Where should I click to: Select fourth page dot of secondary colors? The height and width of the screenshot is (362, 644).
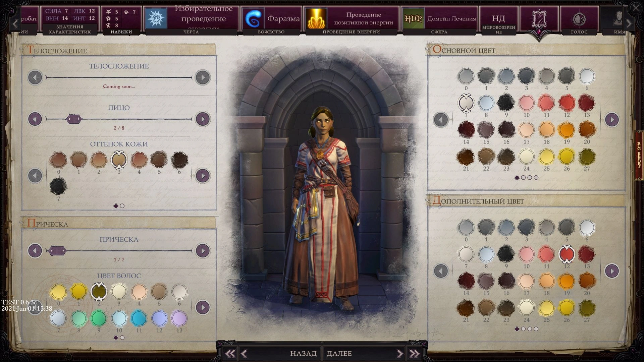(536, 329)
